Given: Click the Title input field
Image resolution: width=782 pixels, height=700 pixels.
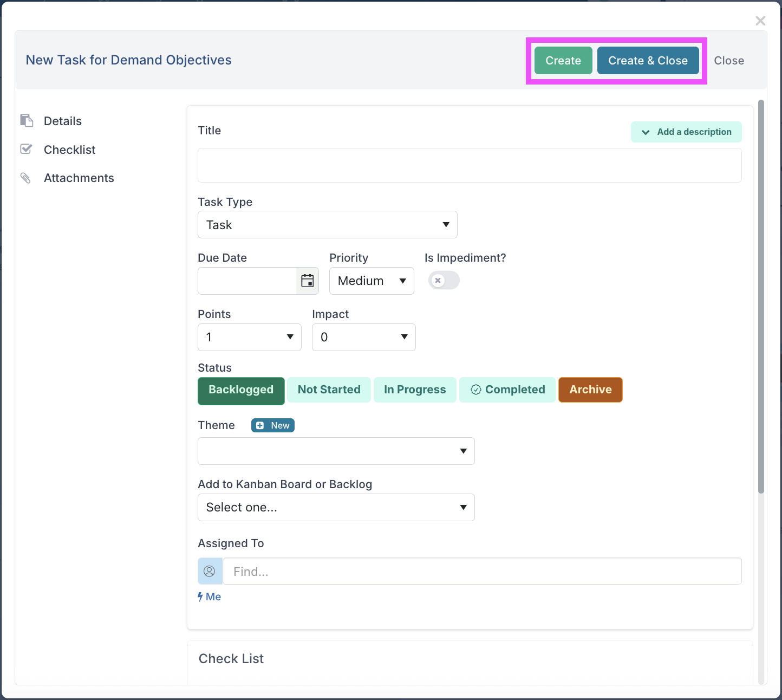Looking at the screenshot, I should tap(469, 165).
